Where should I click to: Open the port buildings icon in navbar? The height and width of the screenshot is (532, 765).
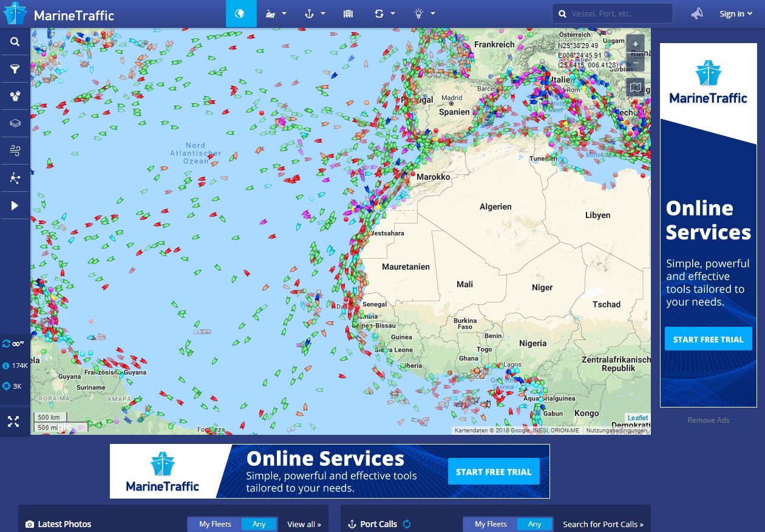click(x=348, y=13)
